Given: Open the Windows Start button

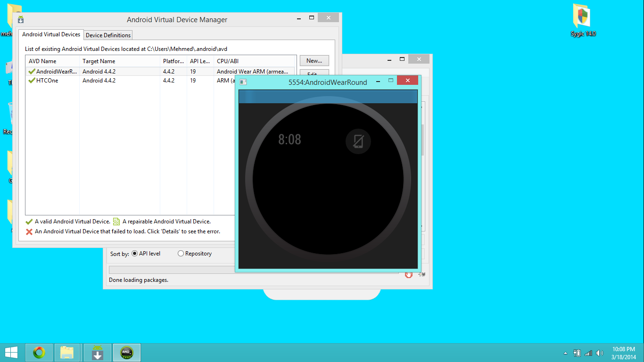Looking at the screenshot, I should [x=11, y=353].
